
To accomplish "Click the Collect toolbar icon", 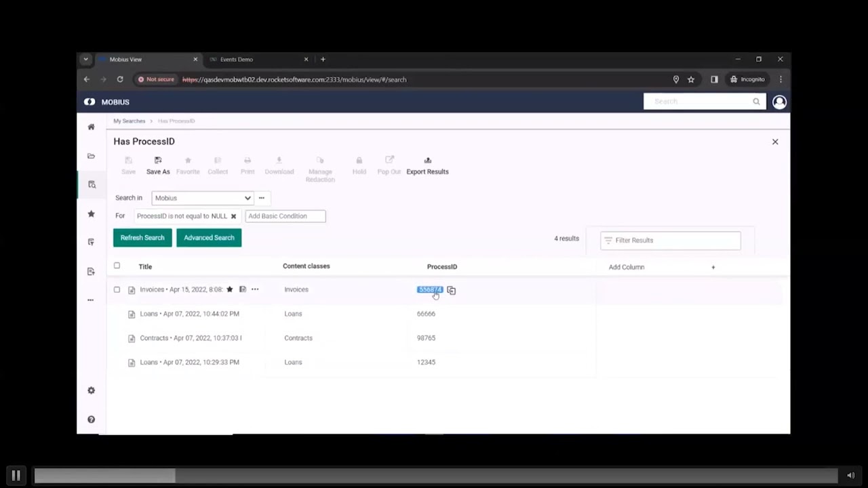I will [x=218, y=165].
